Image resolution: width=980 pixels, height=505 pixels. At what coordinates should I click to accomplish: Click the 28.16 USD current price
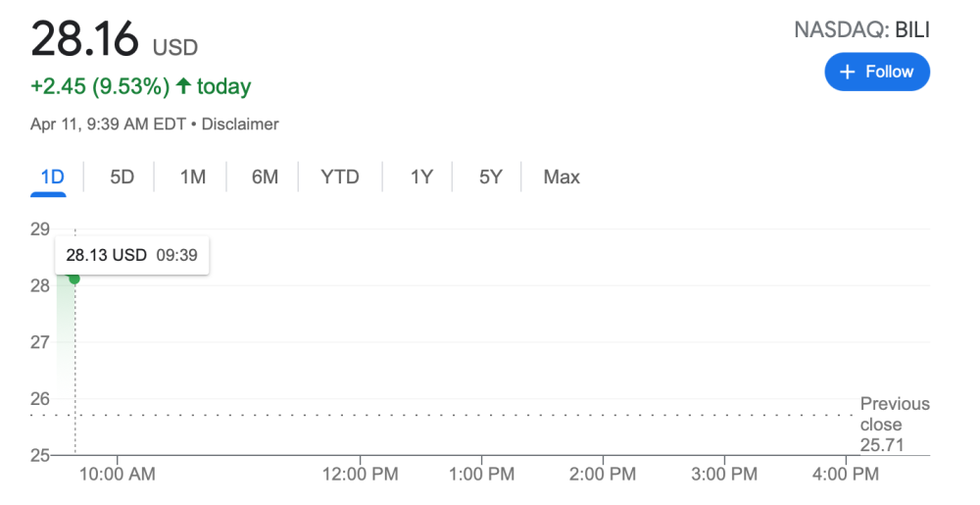coord(115,39)
